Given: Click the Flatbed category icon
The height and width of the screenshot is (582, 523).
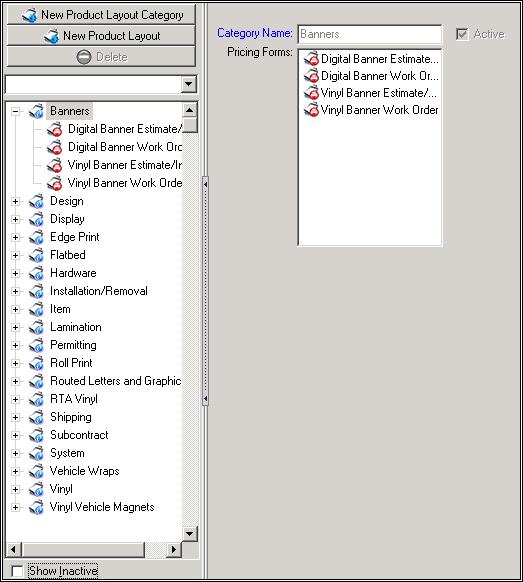Looking at the screenshot, I should point(36,255).
